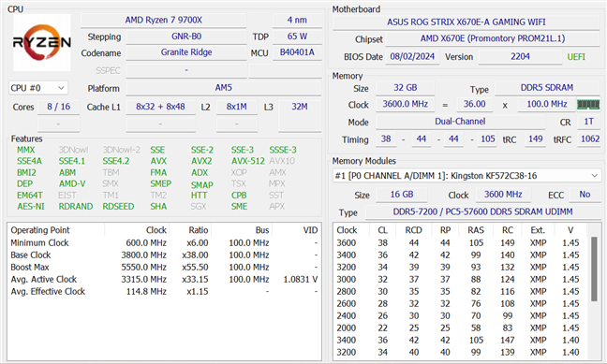Click the memory module 16 GB size field

[x=402, y=195]
